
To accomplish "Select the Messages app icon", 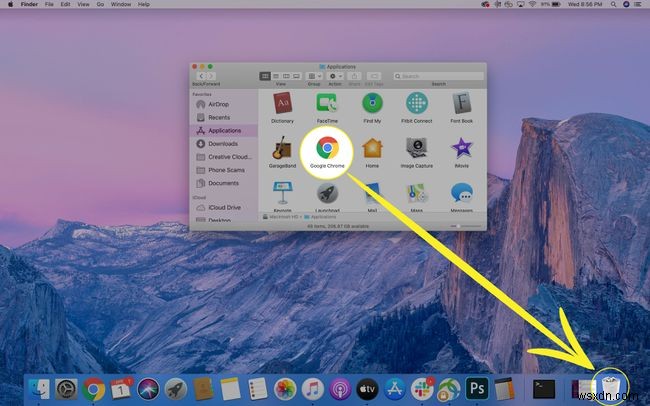I will pos(461,193).
